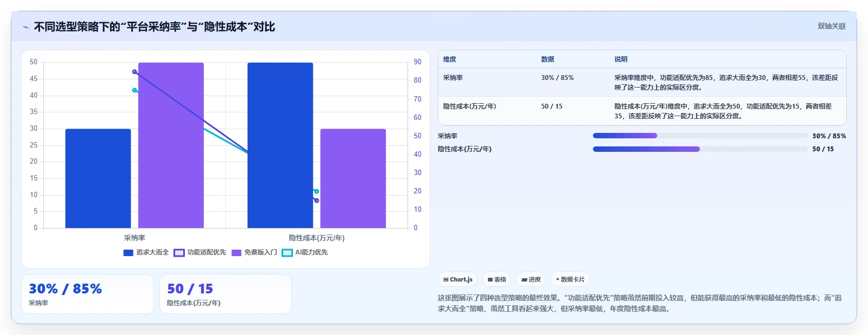The height and width of the screenshot is (335, 868).
Task: Toggle the 追求大而全 legend item
Action: (146, 252)
